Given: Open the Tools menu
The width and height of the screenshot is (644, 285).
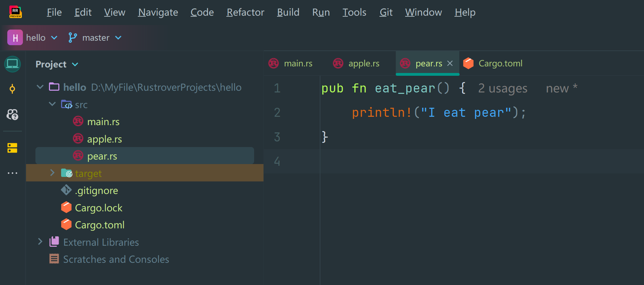Looking at the screenshot, I should [x=354, y=12].
